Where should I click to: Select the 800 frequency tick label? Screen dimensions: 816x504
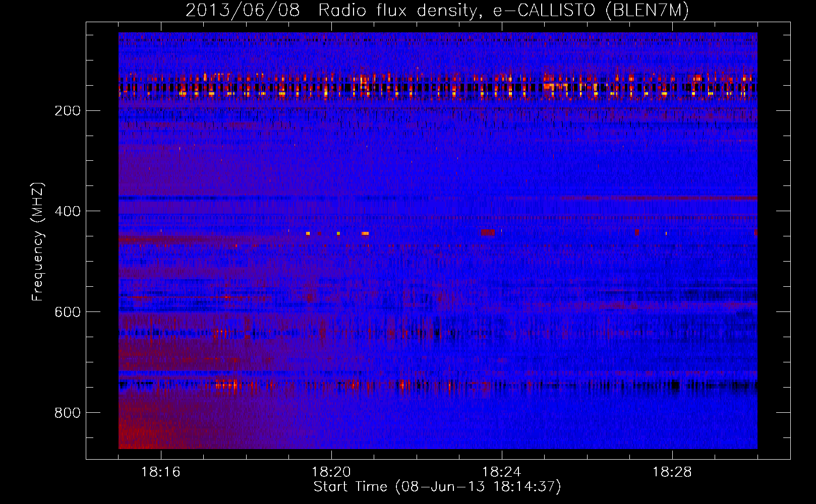click(68, 413)
